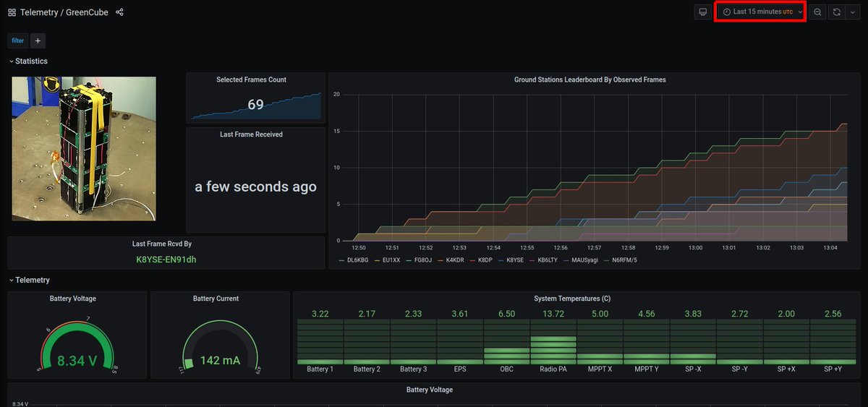Click the K8YSE-EN91dh station name
Image resolution: width=868 pixels, height=407 pixels.
point(166,260)
